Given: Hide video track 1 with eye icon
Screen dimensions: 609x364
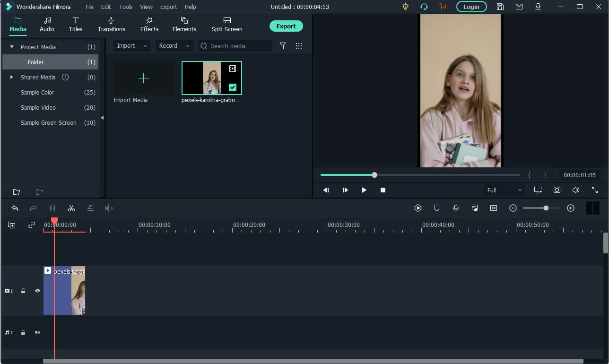Looking at the screenshot, I should tap(37, 291).
